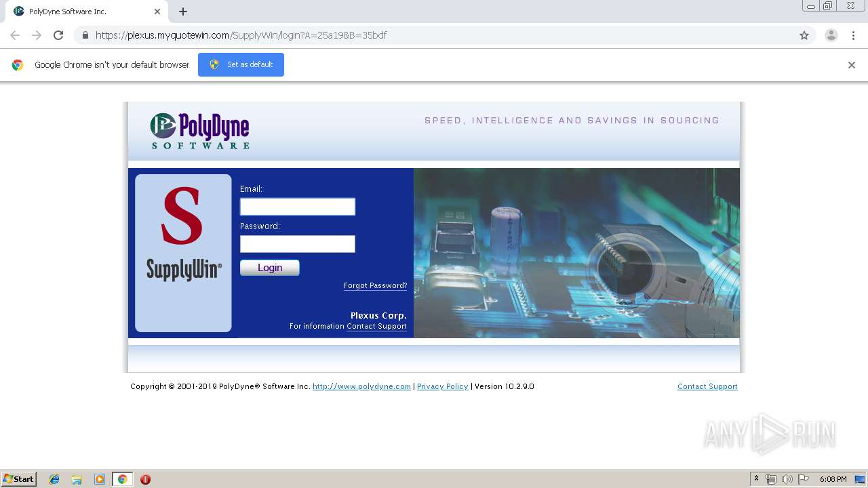Screen dimensions: 868x488
Task: Click the Chrome logo in notification bar
Action: point(18,65)
